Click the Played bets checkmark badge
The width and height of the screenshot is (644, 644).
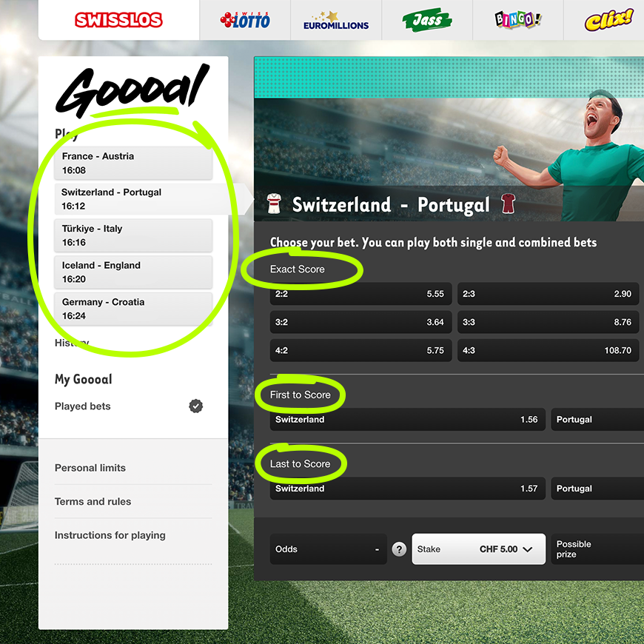pyautogui.click(x=196, y=406)
